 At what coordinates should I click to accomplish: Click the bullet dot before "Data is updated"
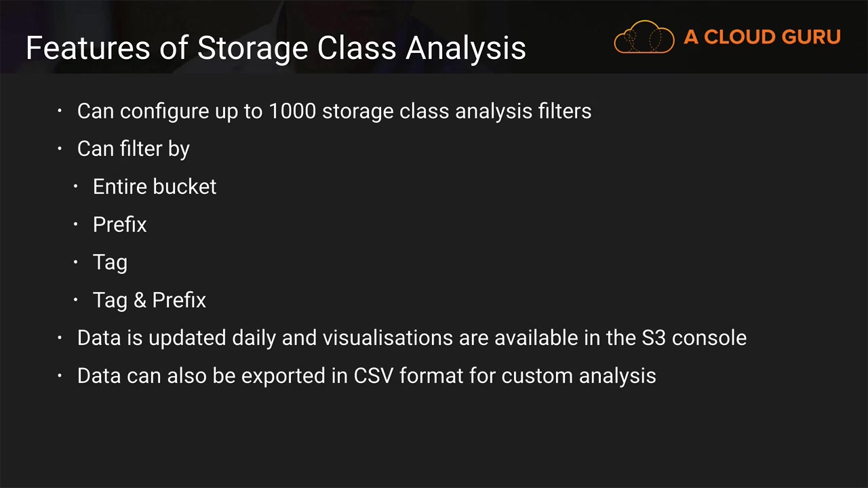click(x=60, y=338)
